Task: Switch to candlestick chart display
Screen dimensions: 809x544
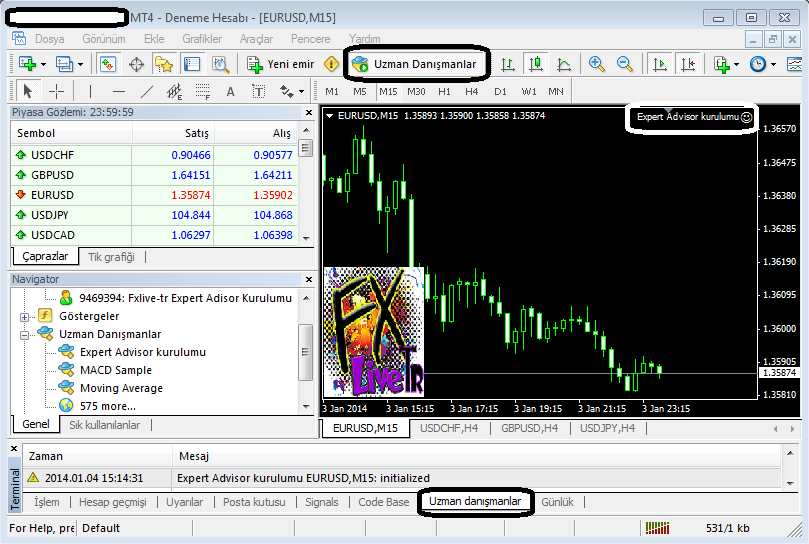Action: 536,64
